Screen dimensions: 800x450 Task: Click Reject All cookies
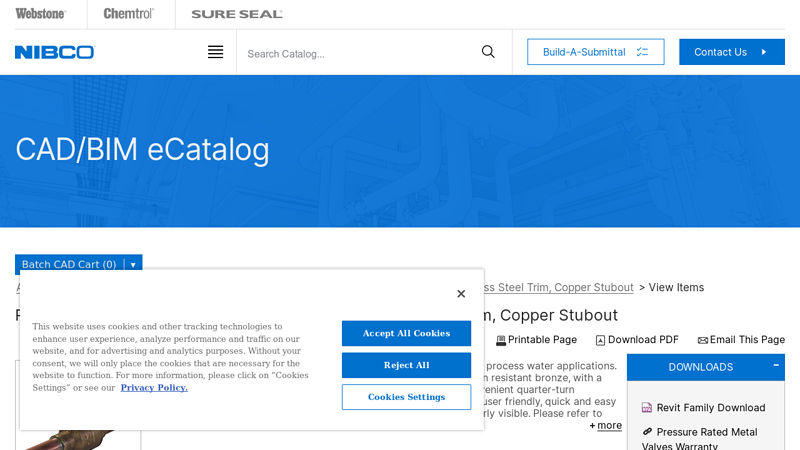click(406, 365)
